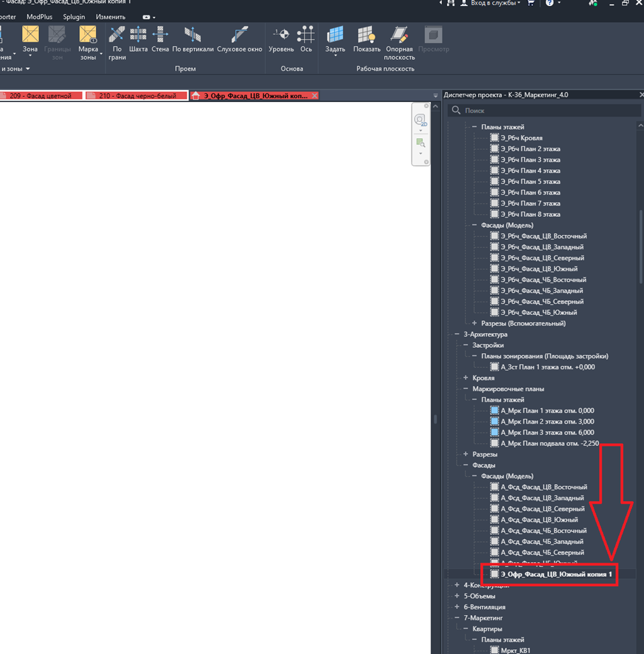The height and width of the screenshot is (654, 644).
Task: Open the Марка зоны dropdown arrow
Action: click(101, 54)
